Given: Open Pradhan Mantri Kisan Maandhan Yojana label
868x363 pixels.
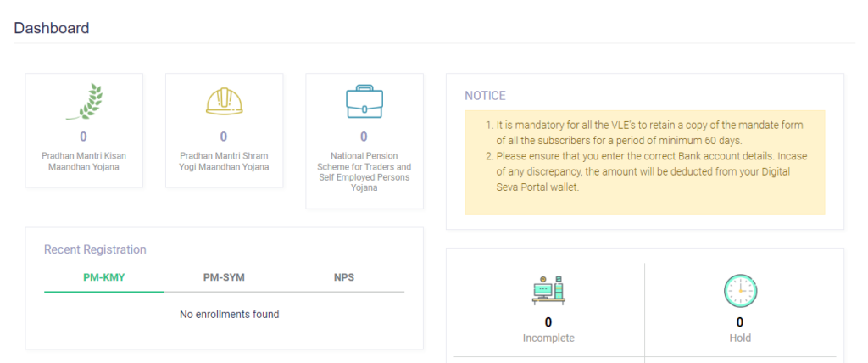Looking at the screenshot, I should 84,161.
